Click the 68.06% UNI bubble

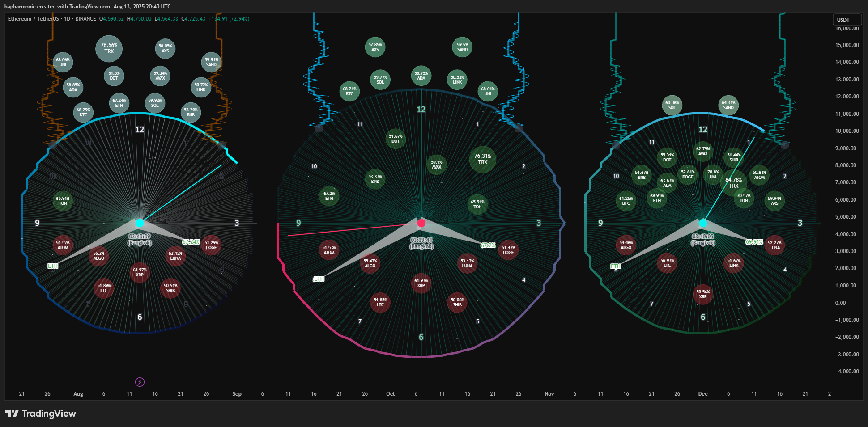click(63, 62)
